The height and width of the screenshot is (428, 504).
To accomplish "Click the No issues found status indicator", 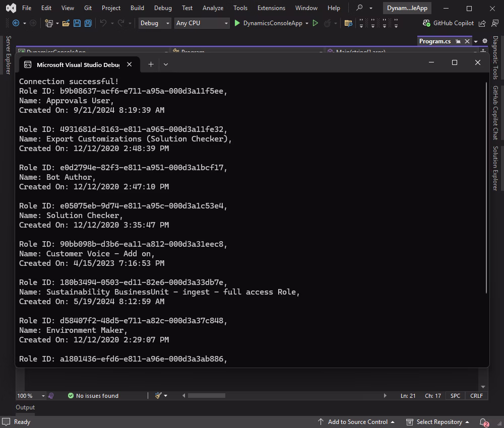I will pos(93,396).
